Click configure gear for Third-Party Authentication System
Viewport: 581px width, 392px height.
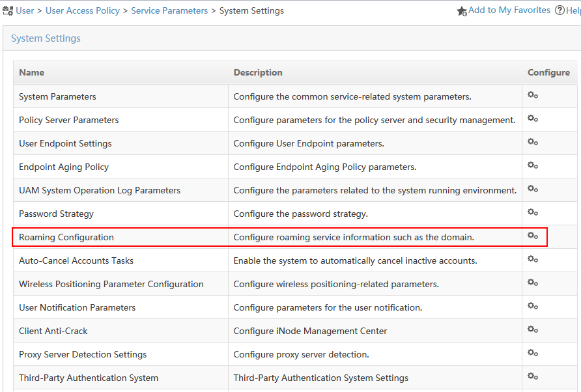532,376
